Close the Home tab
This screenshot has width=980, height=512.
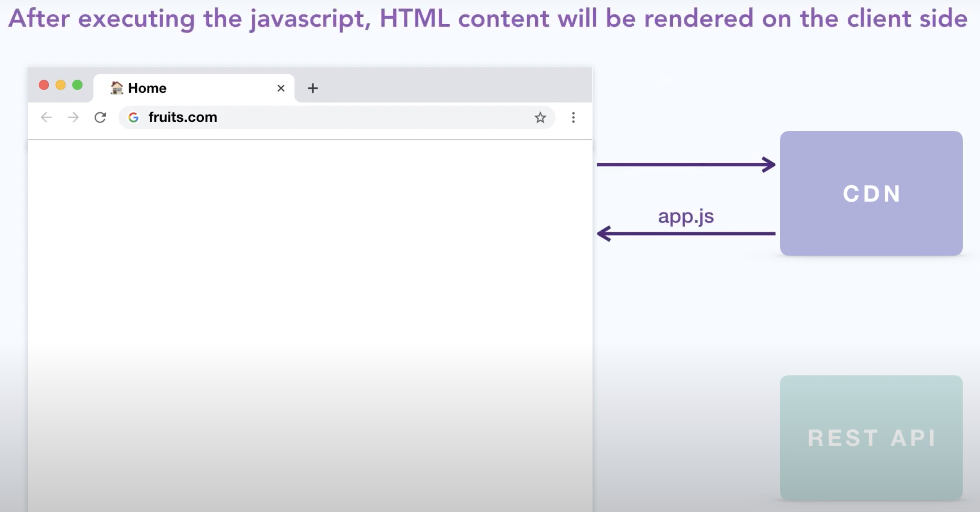[281, 88]
